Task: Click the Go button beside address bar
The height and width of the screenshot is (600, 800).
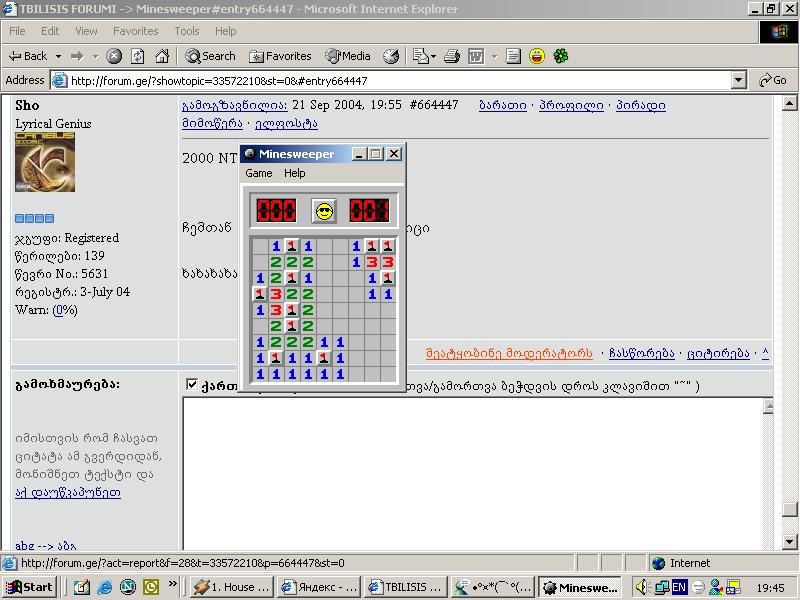Action: [x=773, y=80]
